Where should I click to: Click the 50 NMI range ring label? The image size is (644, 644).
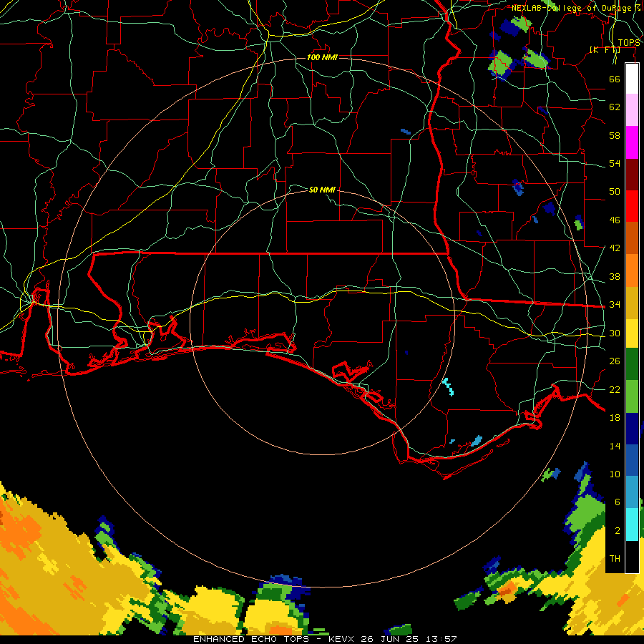(322, 190)
